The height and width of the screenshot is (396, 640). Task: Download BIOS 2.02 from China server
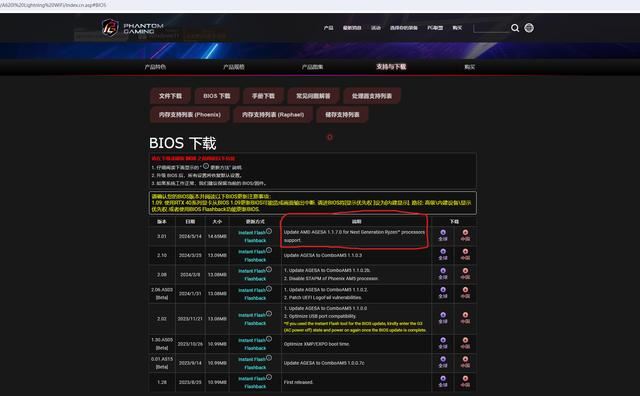[465, 318]
